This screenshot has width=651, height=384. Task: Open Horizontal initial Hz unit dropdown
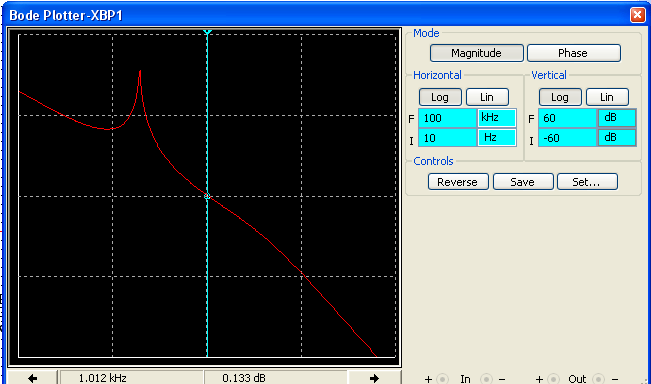coord(497,137)
